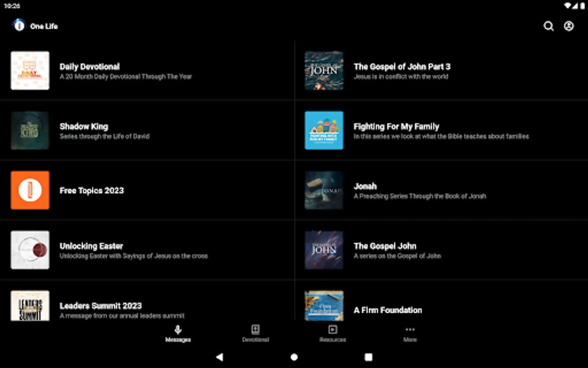Select the Fighting For My Family title
Viewport: 588px width, 368px height.
396,126
